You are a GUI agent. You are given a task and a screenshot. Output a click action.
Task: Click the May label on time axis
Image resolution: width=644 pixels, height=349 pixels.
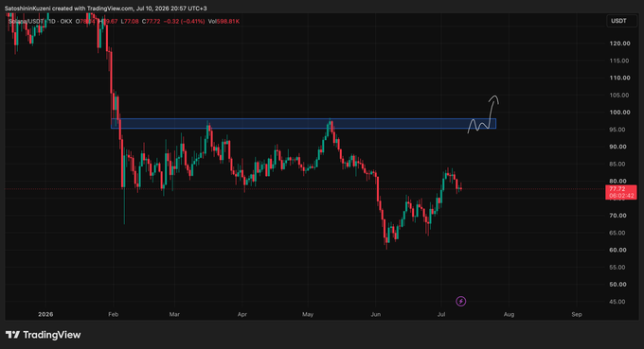[x=308, y=314]
